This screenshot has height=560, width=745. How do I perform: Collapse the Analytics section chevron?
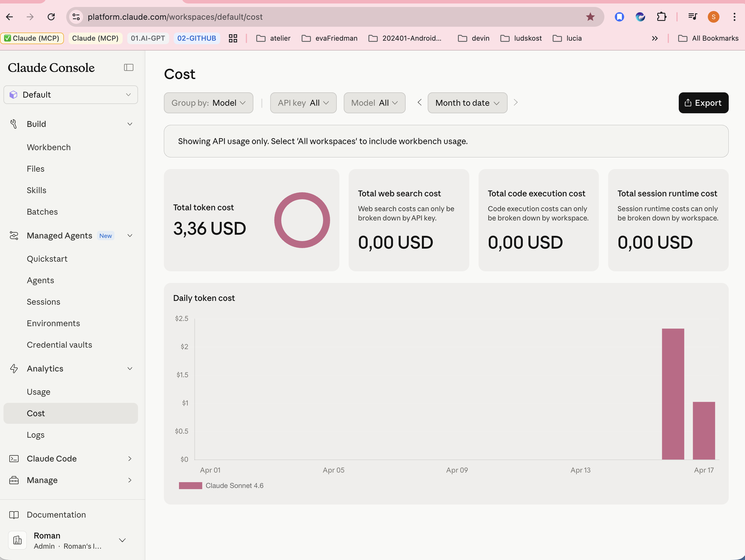[130, 369]
